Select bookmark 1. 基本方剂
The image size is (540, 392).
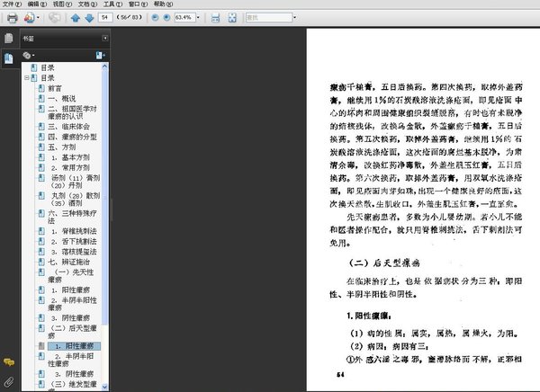(x=70, y=157)
